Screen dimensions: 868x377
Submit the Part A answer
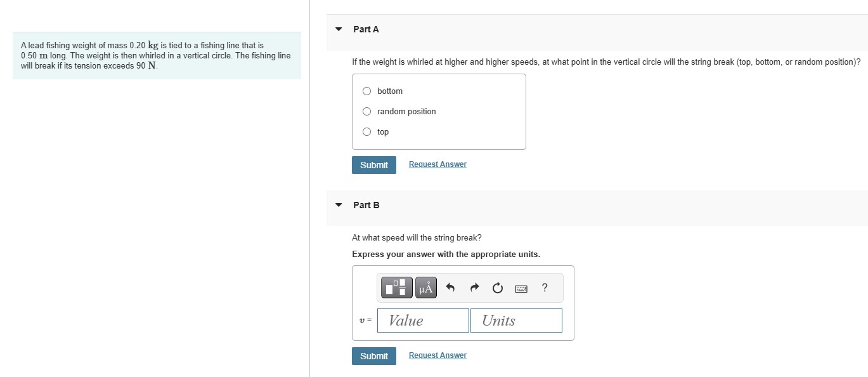tap(374, 165)
